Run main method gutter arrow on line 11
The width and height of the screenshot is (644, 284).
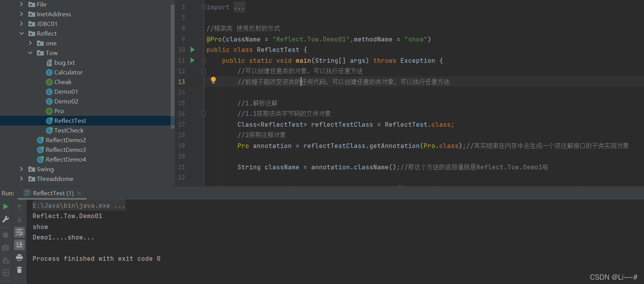point(192,60)
